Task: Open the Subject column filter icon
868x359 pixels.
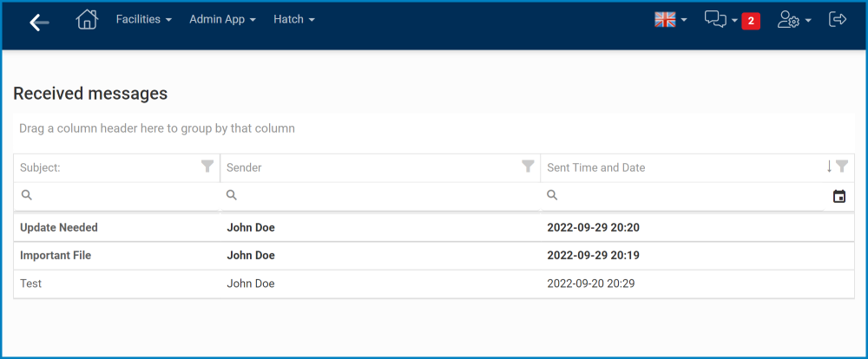Action: click(207, 166)
